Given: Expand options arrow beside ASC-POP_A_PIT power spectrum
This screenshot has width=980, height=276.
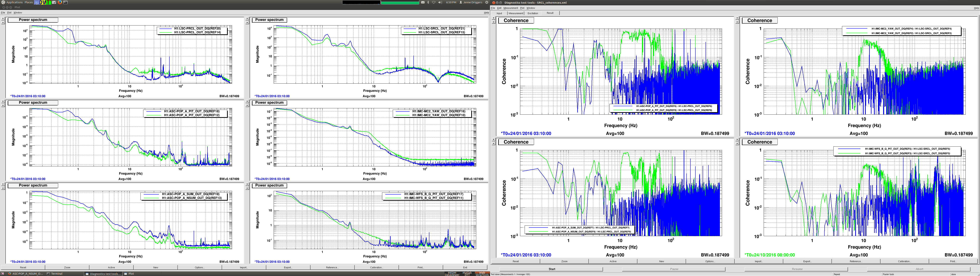Looking at the screenshot, I should pos(3,101).
